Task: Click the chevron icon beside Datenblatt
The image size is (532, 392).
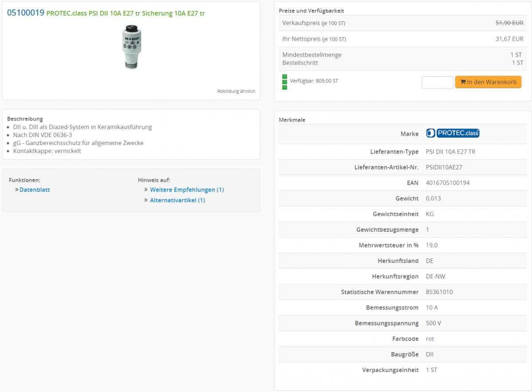Action: pyautogui.click(x=17, y=190)
